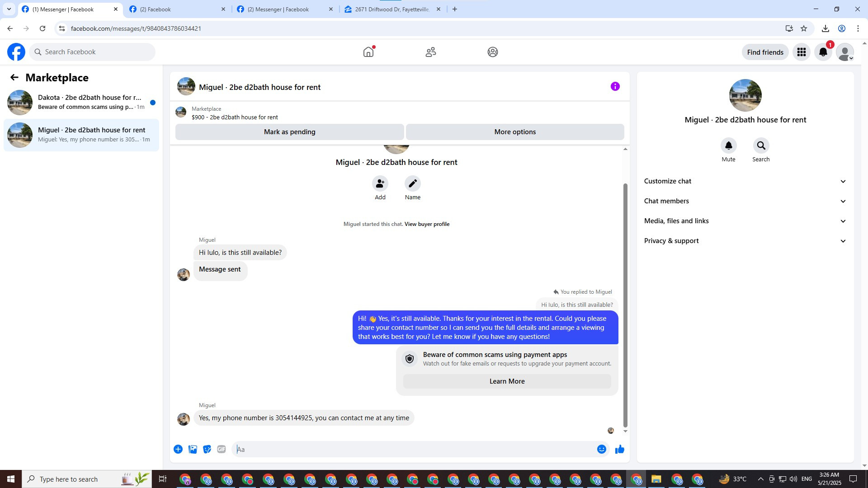Open Windows Start menu
Image resolution: width=868 pixels, height=488 pixels.
(x=11, y=479)
